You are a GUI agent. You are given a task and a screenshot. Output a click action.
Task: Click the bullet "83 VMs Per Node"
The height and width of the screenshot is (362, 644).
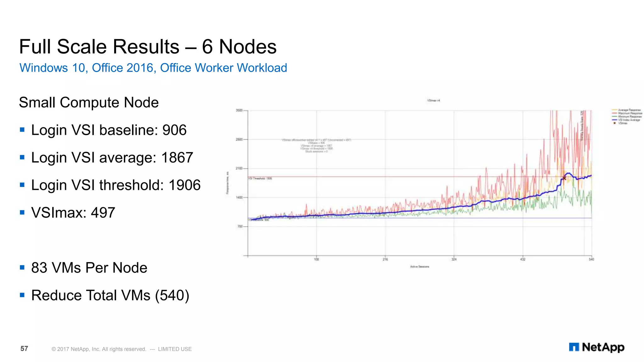click(x=89, y=268)
